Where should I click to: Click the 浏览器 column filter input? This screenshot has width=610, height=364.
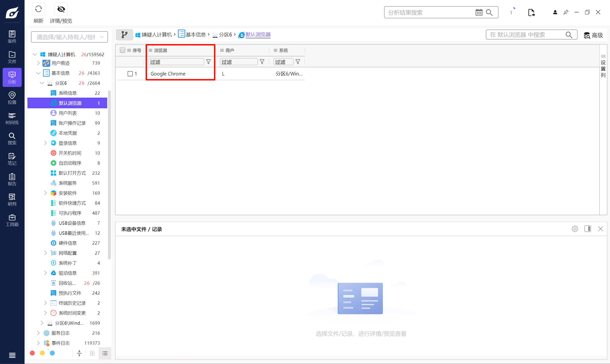point(176,62)
